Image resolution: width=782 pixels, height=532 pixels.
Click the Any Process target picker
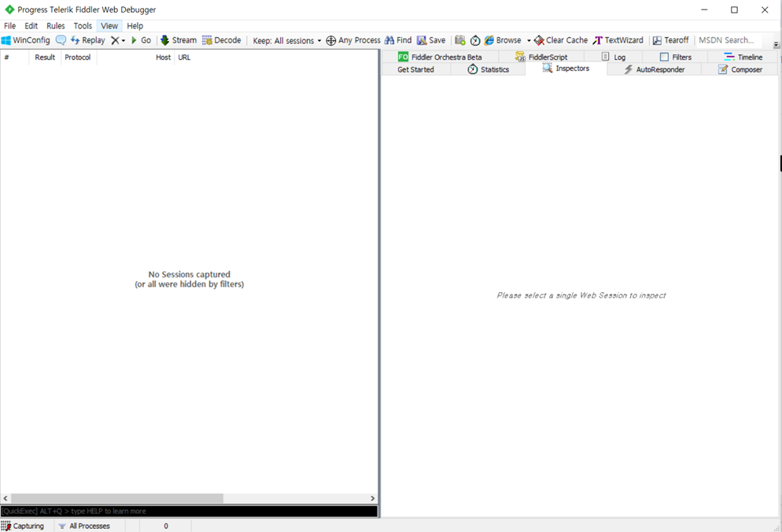tap(353, 40)
